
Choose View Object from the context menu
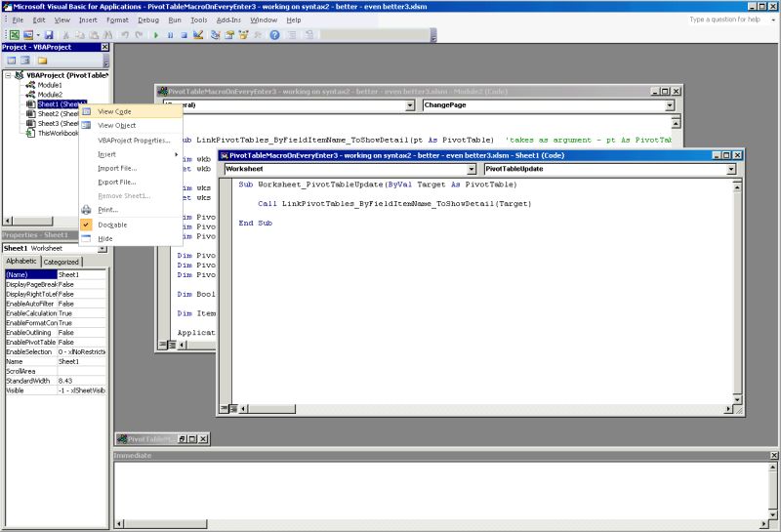pos(131,126)
